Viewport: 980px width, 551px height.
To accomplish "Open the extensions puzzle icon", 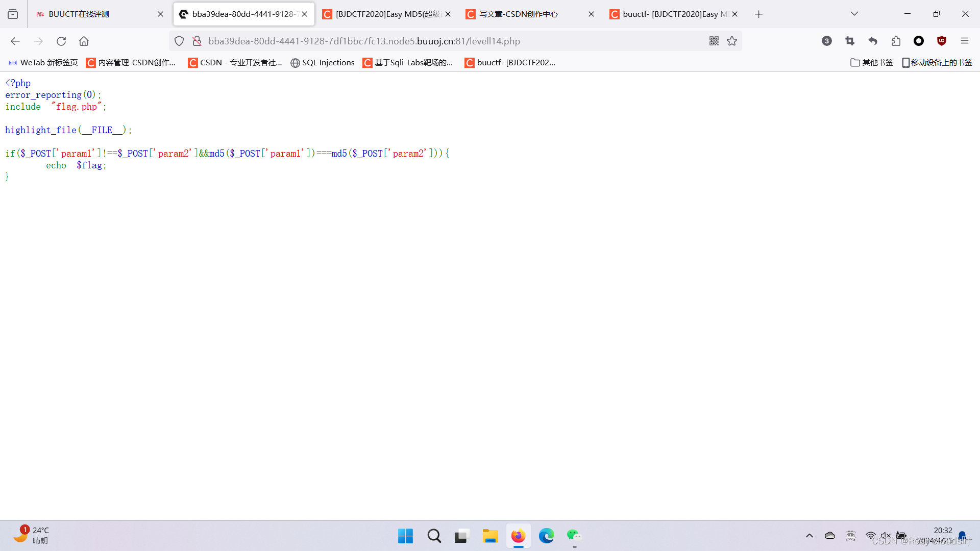I will [896, 41].
